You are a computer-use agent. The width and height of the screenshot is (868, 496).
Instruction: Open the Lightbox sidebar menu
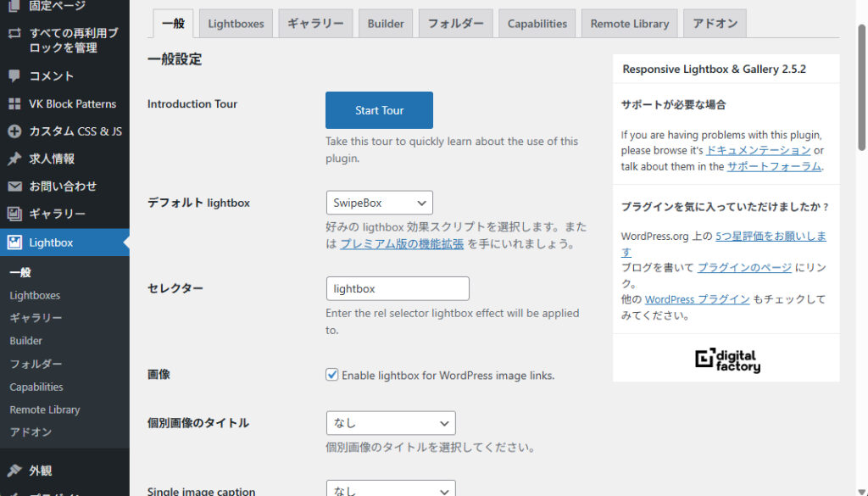coord(64,242)
